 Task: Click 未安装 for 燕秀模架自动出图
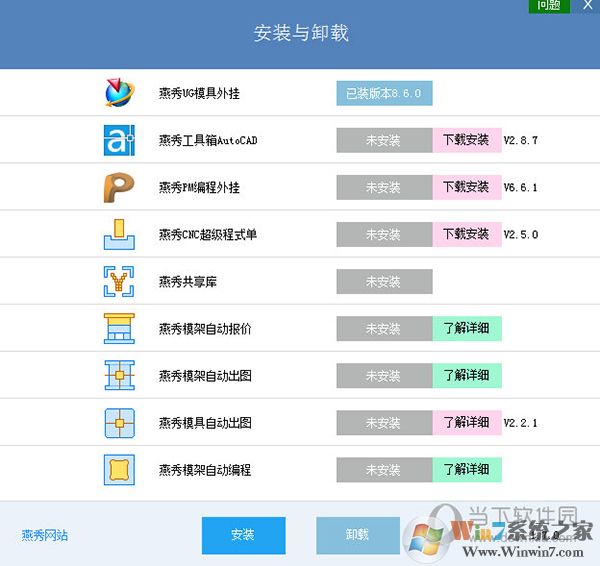click(x=385, y=376)
